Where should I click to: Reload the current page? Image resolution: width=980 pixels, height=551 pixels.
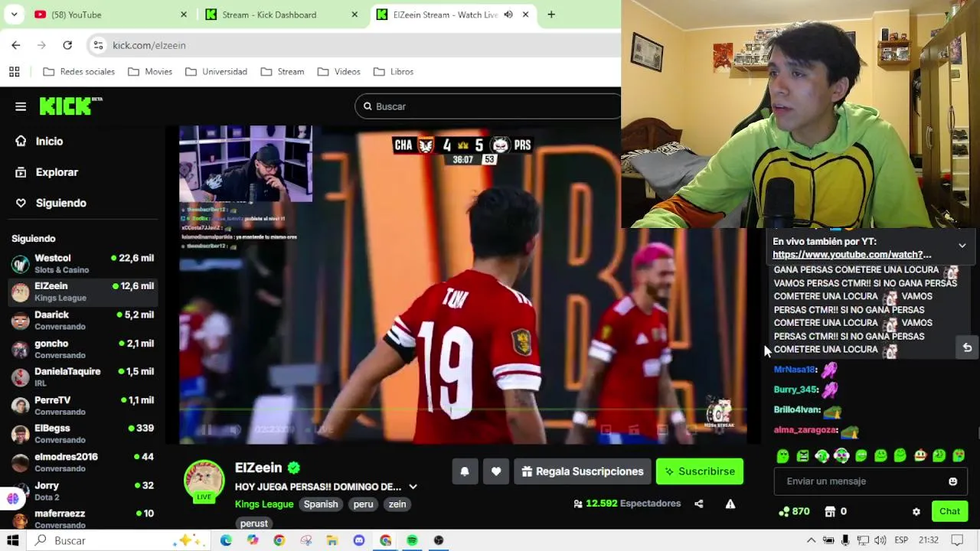(x=67, y=45)
